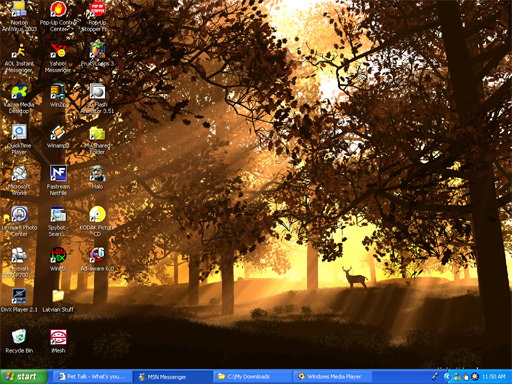Switch to Pet Talk browser taskbar button
The height and width of the screenshot is (384, 512).
coord(93,377)
